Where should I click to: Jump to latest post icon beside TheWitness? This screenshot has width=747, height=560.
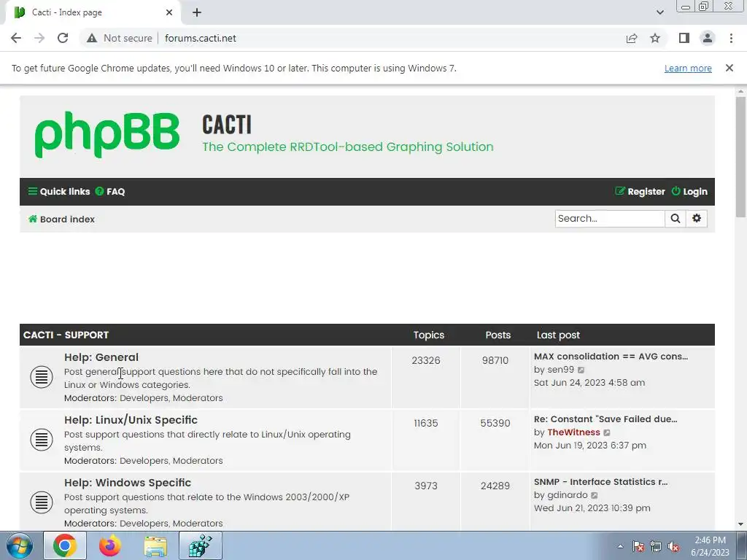[x=606, y=433]
